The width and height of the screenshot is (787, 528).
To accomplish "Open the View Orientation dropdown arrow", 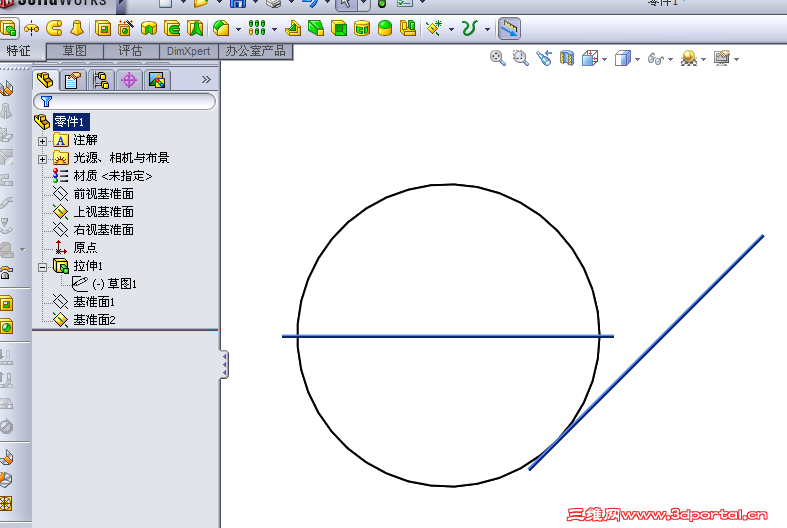I will pos(604,59).
